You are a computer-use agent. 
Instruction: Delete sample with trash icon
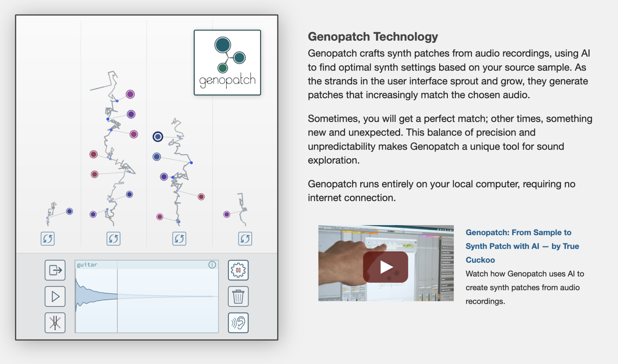[238, 296]
